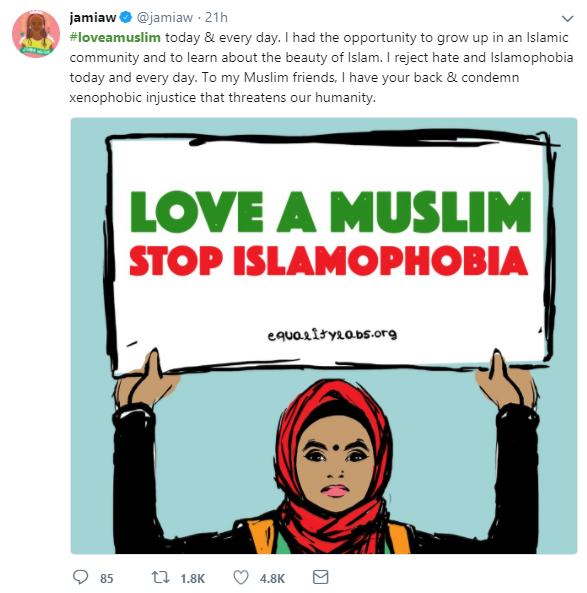Open the jamiaw display name profile

93,17
